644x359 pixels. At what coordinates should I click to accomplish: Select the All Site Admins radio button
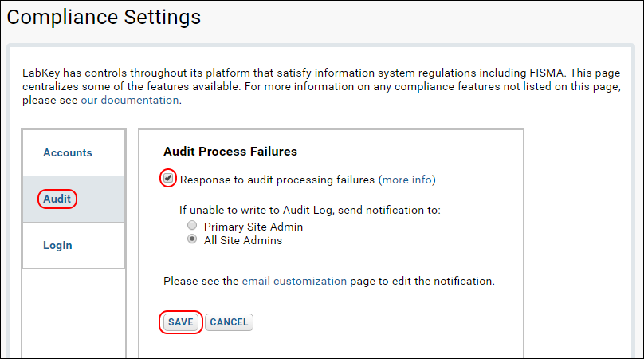192,239
